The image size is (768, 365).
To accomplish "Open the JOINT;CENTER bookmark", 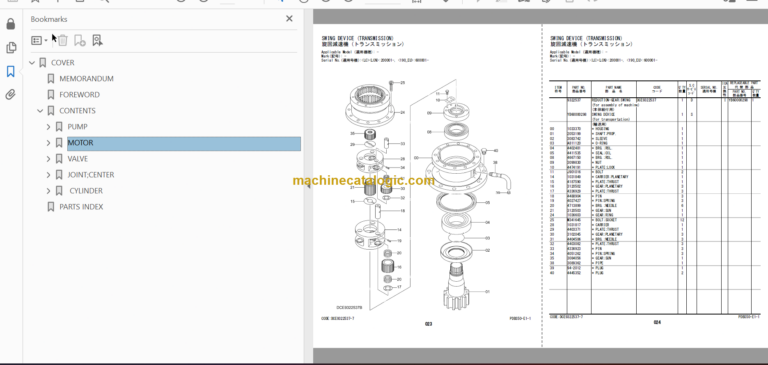I will pos(91,175).
